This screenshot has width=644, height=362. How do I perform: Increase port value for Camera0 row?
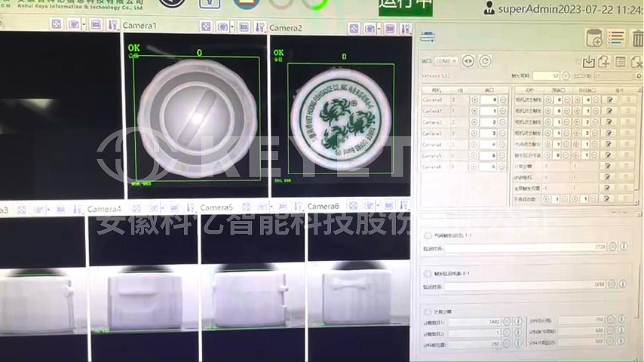[474, 100]
